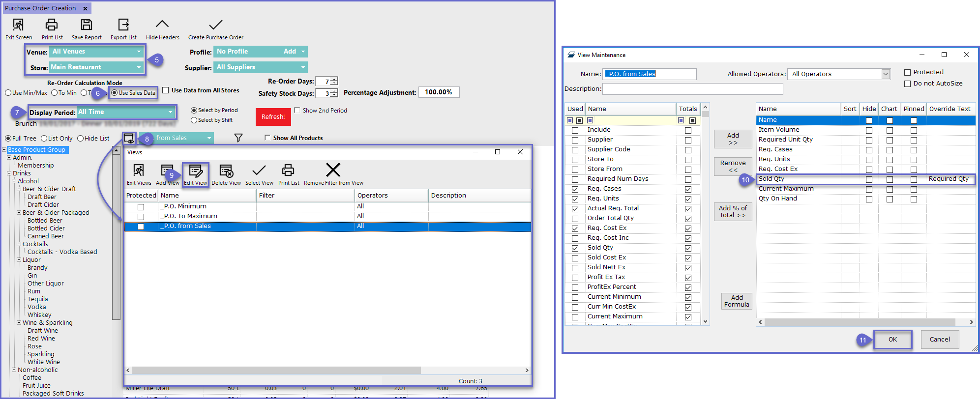Screen dimensions: 980x399
Task: Click the Export List icon
Action: click(x=123, y=25)
